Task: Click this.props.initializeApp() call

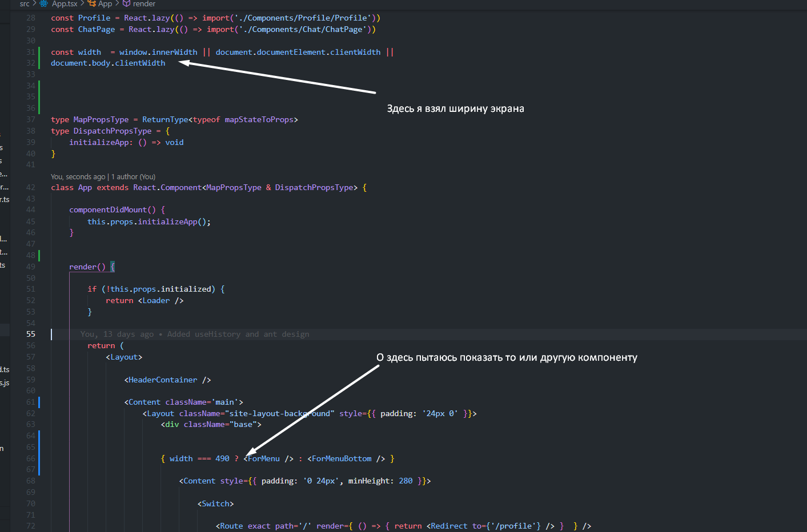Action: 149,222
